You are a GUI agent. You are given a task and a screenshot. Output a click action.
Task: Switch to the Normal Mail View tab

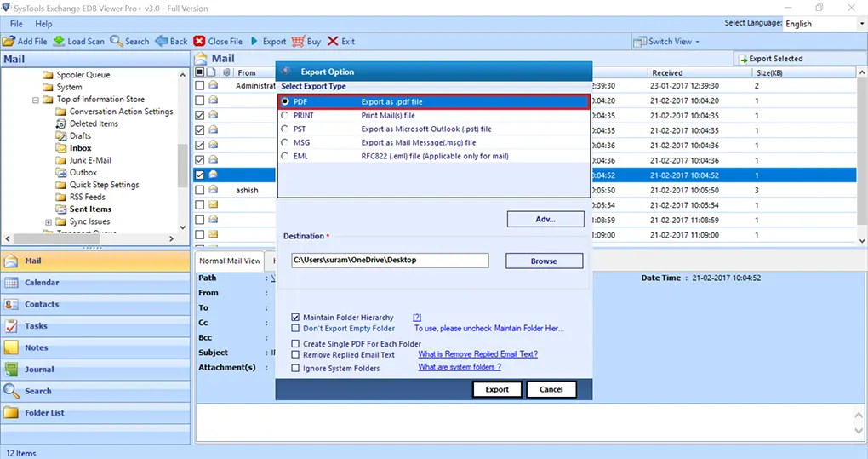(230, 261)
